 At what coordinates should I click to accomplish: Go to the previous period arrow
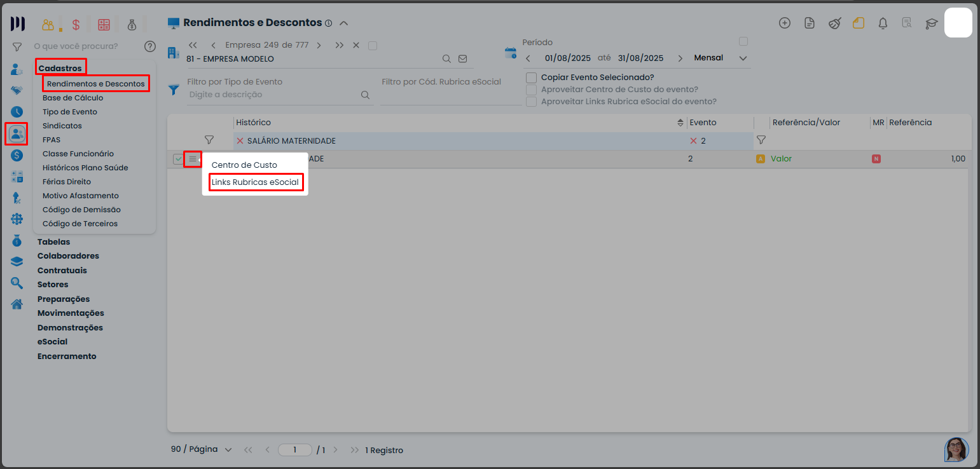528,58
